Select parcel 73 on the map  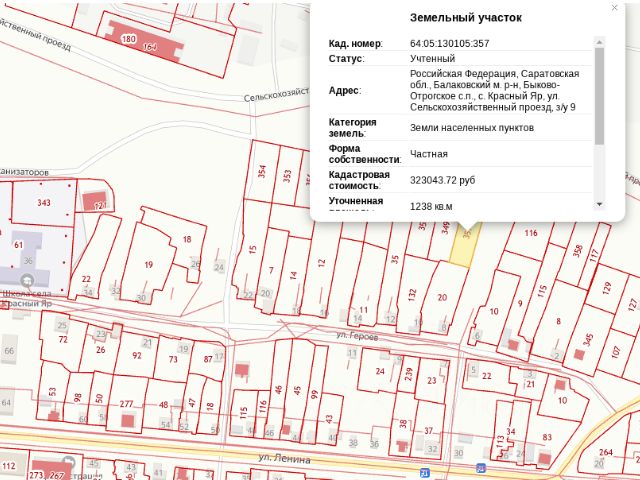pyautogui.click(x=173, y=359)
